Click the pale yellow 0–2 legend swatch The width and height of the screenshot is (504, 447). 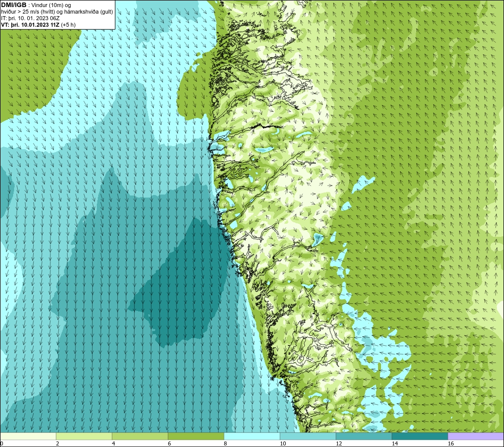point(28,436)
